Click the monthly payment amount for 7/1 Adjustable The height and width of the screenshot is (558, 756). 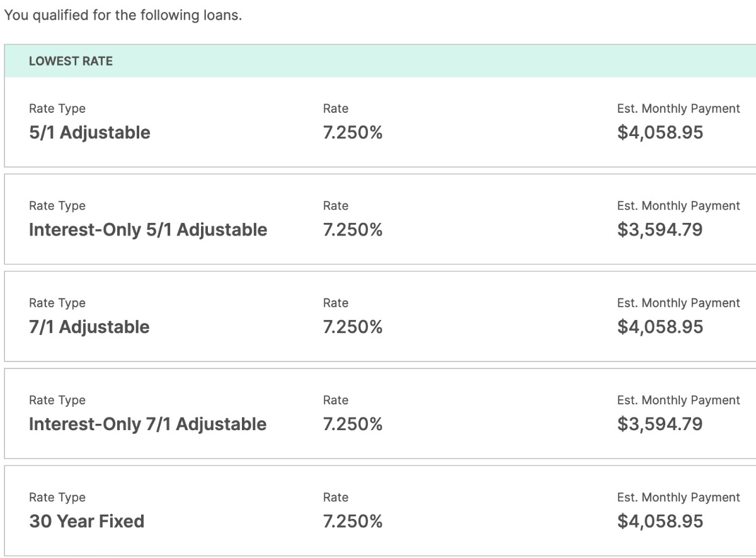click(660, 327)
